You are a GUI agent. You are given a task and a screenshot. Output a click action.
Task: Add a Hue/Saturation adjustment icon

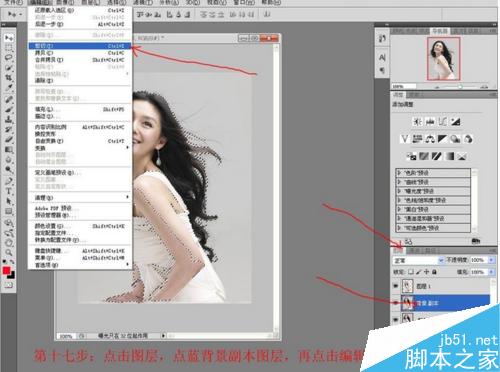tap(417, 139)
